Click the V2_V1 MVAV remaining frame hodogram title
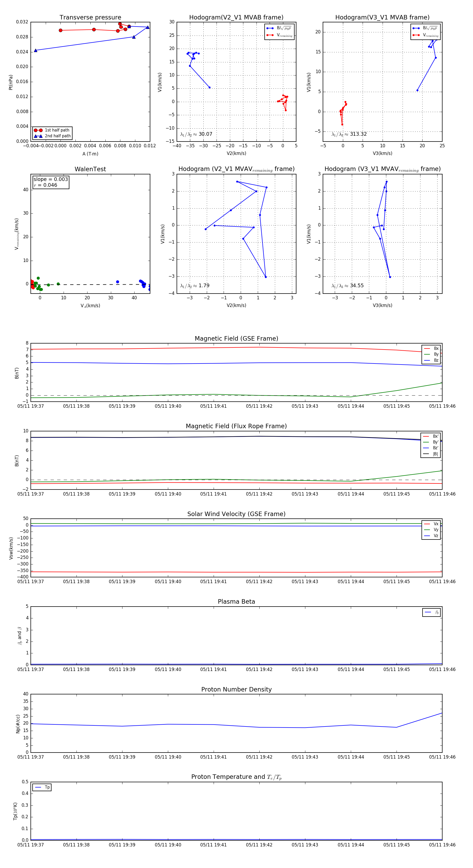Screen dimensions: 473x868 (x=236, y=169)
